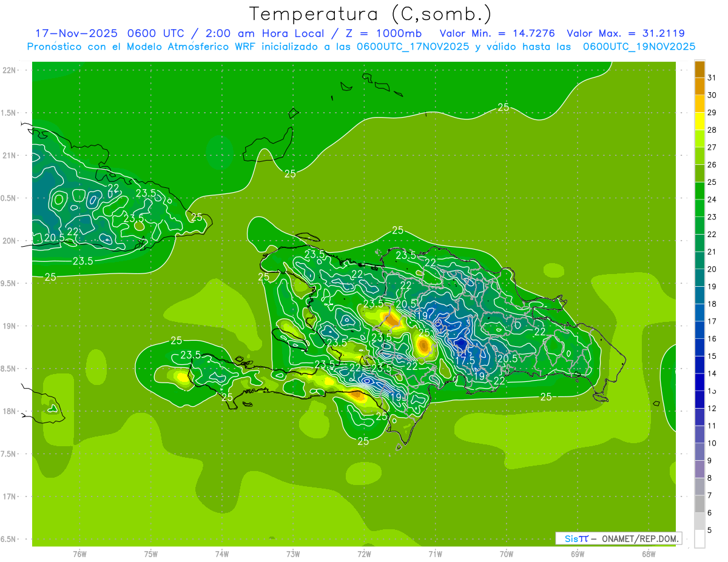Click the "19N" latitude axis label

click(x=10, y=326)
